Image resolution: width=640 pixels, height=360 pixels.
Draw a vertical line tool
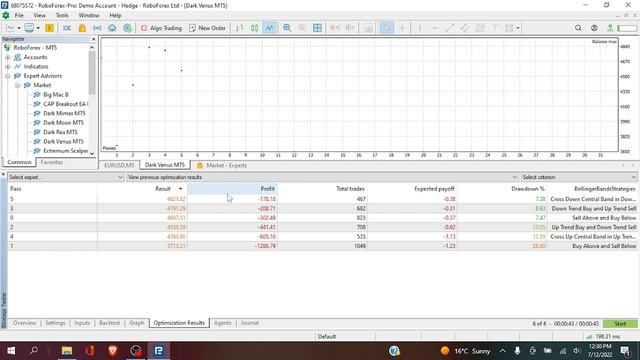click(420, 28)
